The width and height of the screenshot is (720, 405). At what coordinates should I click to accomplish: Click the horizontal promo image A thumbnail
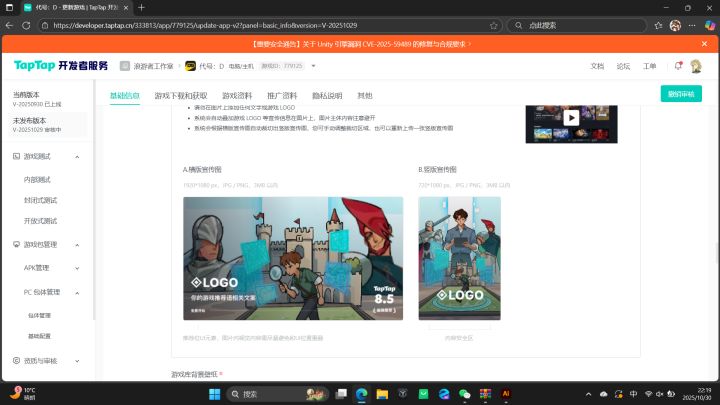293,259
